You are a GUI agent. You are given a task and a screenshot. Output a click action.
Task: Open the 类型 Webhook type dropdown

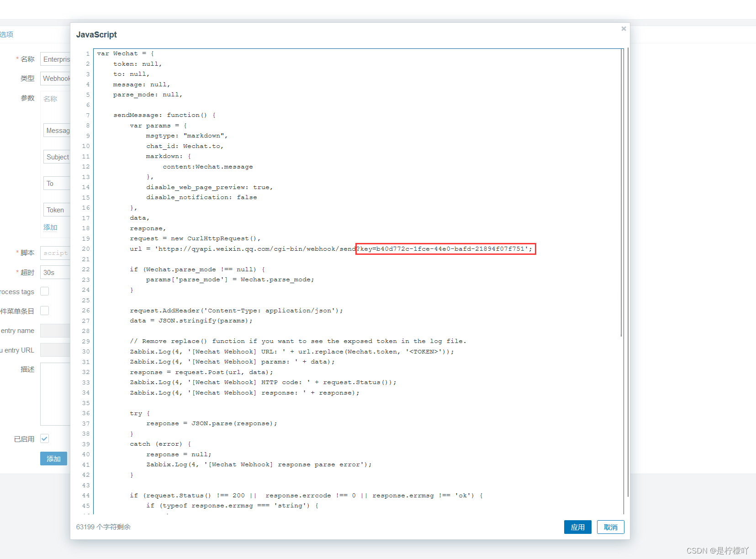point(55,79)
